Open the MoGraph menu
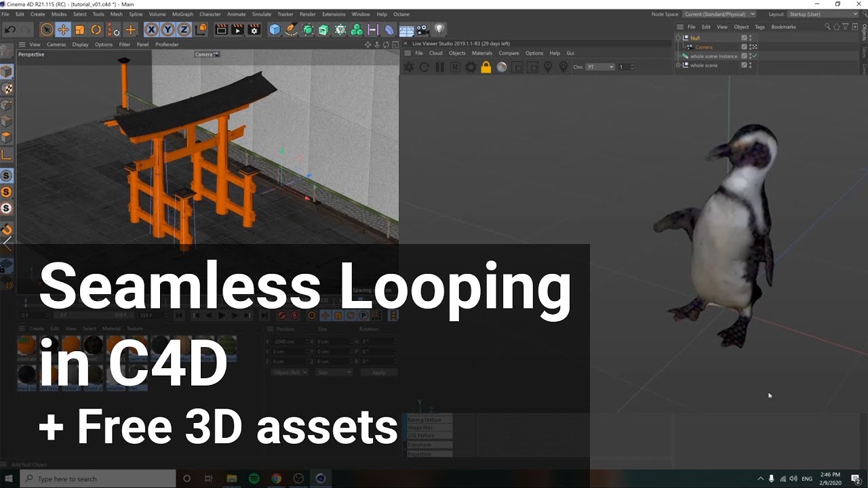This screenshot has width=868, height=488. pyautogui.click(x=182, y=14)
